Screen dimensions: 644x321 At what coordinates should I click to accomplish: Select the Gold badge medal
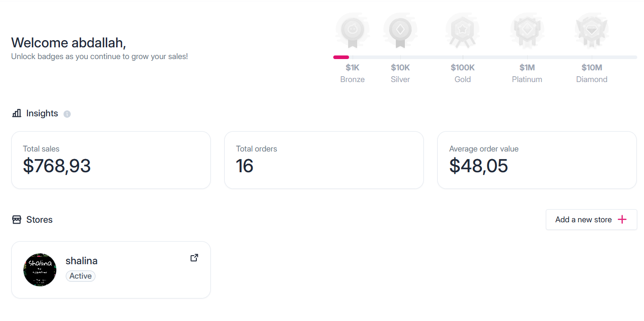click(x=463, y=30)
